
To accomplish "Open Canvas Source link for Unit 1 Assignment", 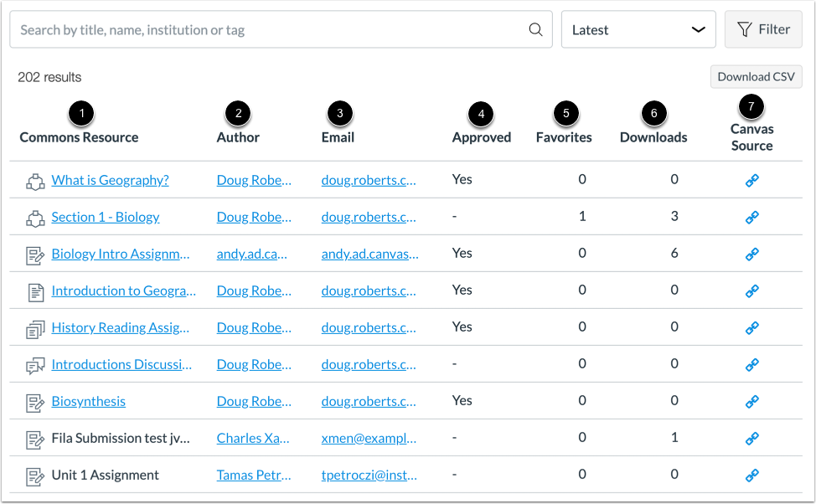I will [751, 474].
